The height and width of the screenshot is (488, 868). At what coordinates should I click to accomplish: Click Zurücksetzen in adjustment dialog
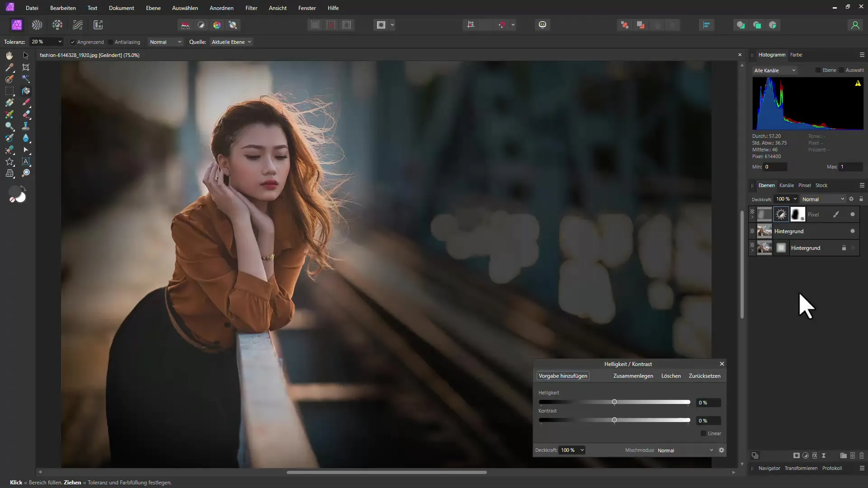[x=704, y=376]
